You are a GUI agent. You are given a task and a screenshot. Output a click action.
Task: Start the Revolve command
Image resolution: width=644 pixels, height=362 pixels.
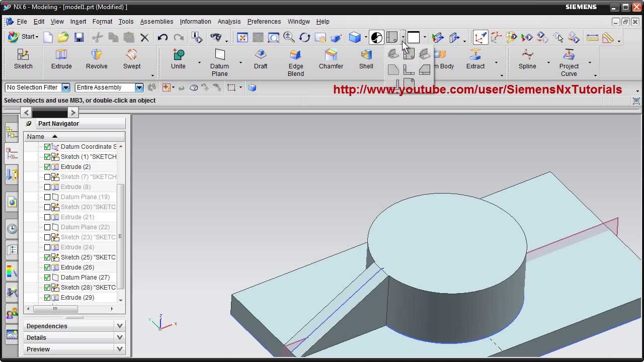click(x=97, y=60)
